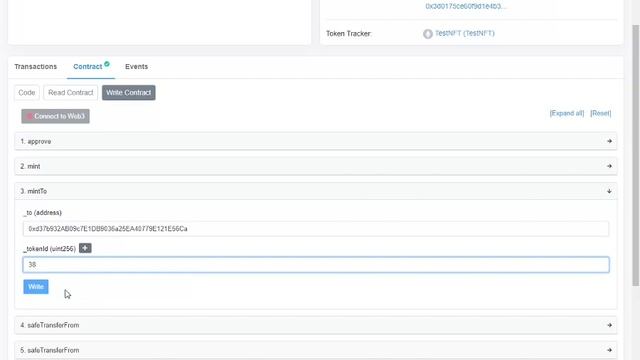Select the Read Contract sub-tab
The image size is (640, 360).
71,93
